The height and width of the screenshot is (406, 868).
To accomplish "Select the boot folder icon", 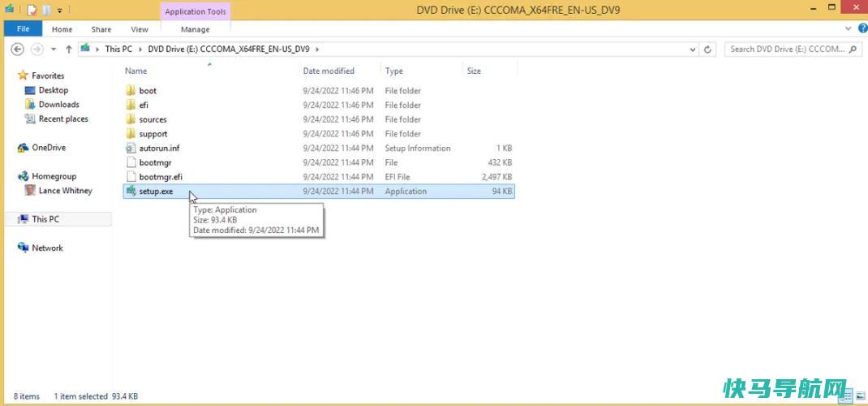I will point(131,90).
